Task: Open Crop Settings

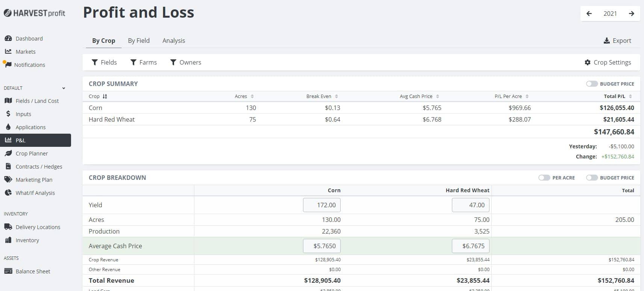Action: [608, 62]
